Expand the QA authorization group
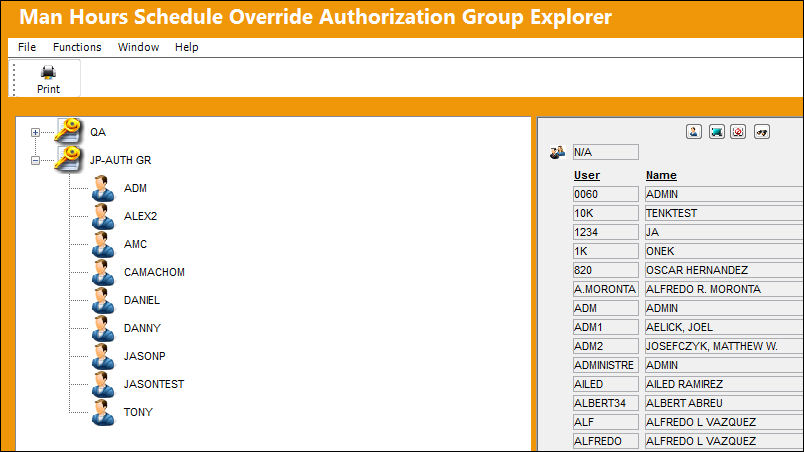The width and height of the screenshot is (804, 452). coord(35,132)
